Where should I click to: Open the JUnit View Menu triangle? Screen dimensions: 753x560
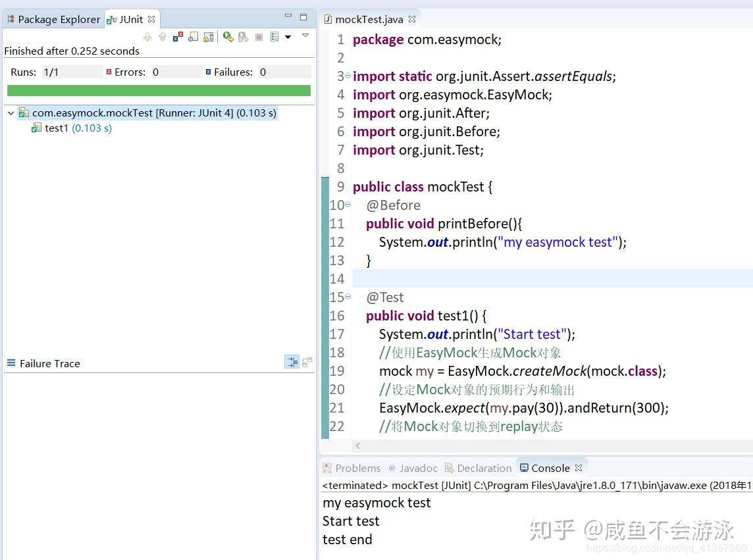click(x=305, y=35)
